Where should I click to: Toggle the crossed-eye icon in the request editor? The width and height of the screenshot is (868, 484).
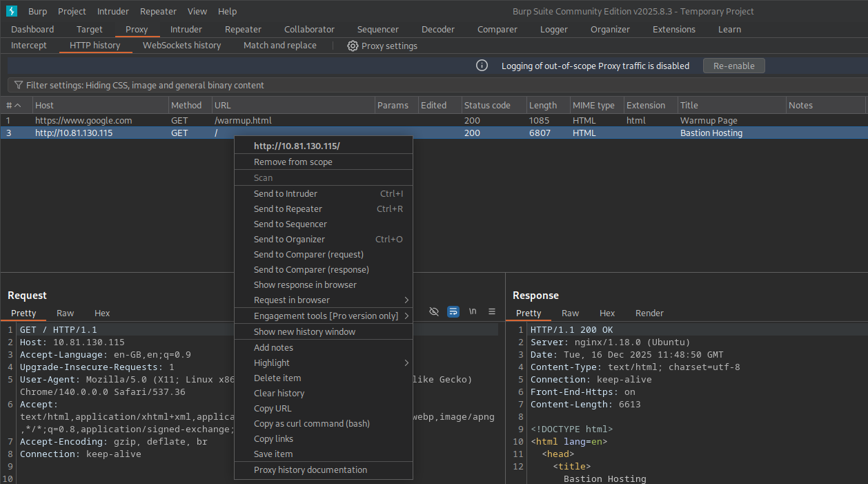point(434,311)
